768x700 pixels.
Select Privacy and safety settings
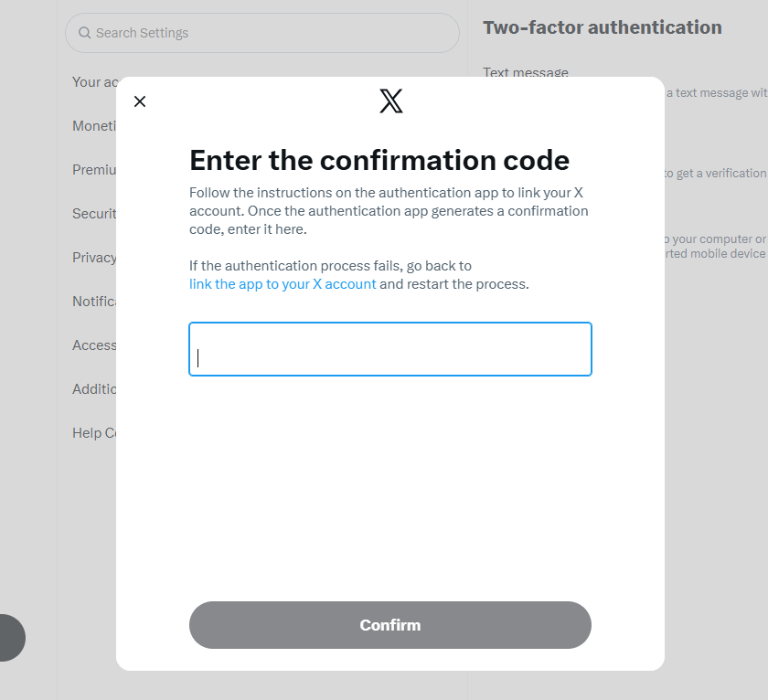click(x=94, y=258)
